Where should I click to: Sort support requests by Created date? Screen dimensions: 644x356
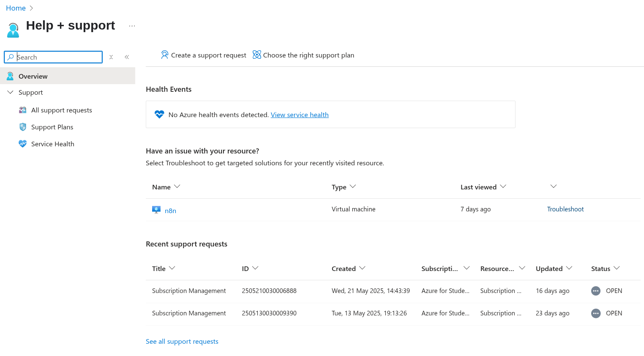[349, 268]
